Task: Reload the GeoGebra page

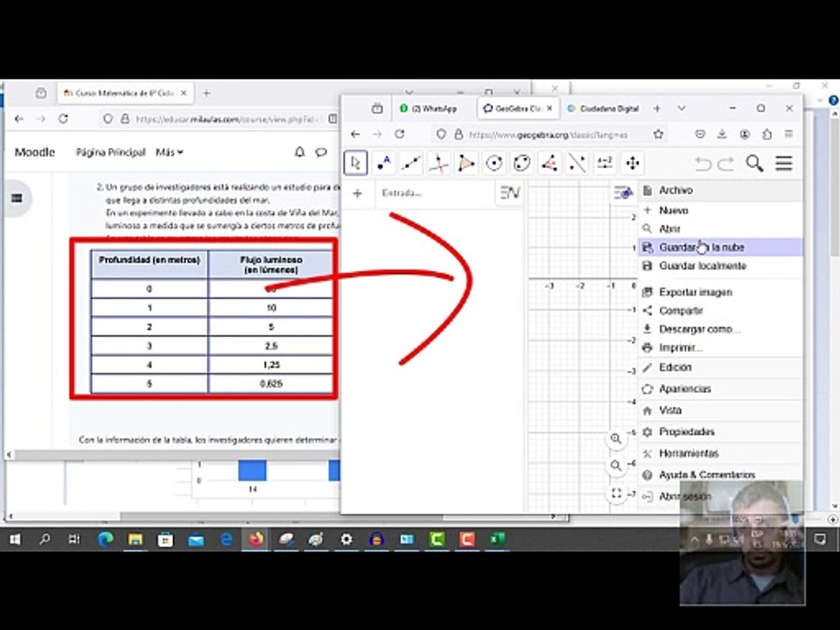Action: (x=400, y=135)
